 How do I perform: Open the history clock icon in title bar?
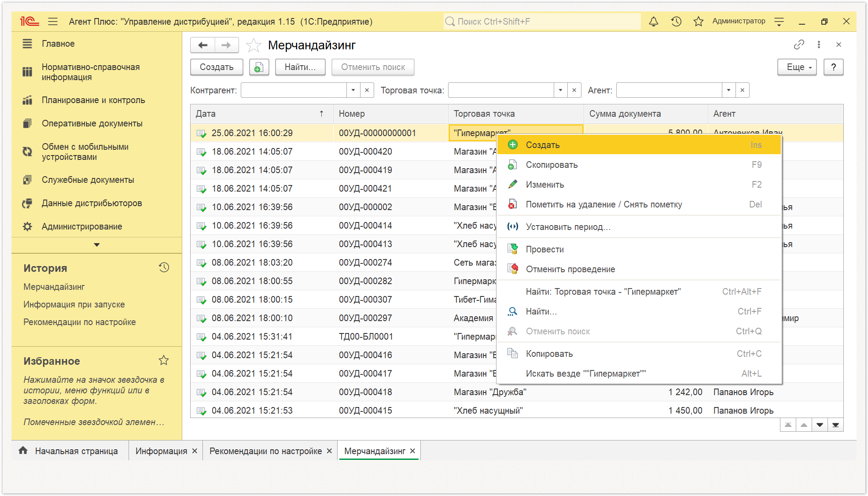click(676, 21)
